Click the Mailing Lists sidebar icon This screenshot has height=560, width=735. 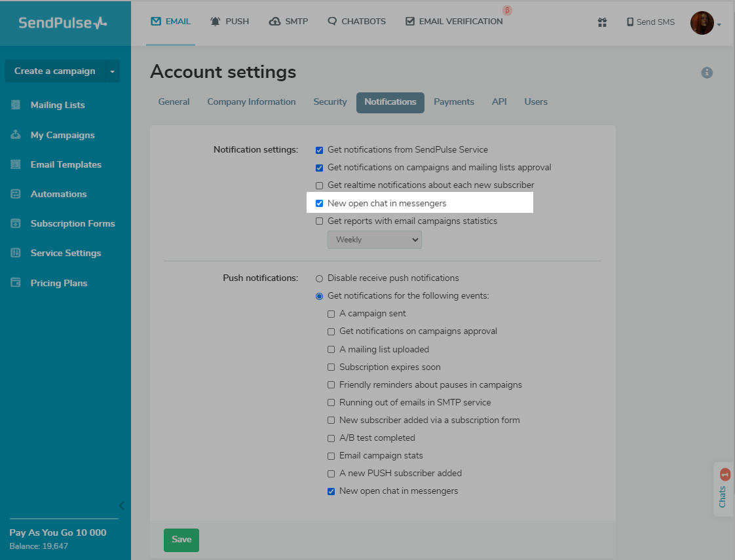16,105
